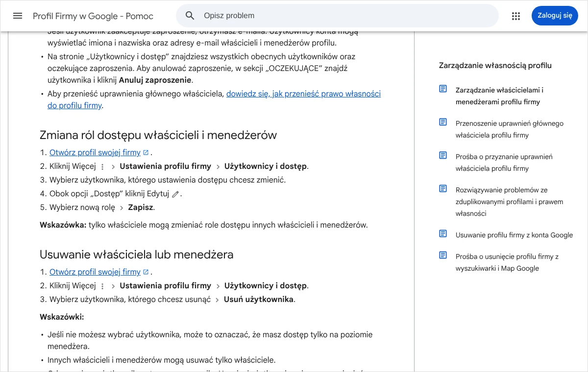Open the hamburger main menu
This screenshot has height=372, width=588.
(18, 16)
